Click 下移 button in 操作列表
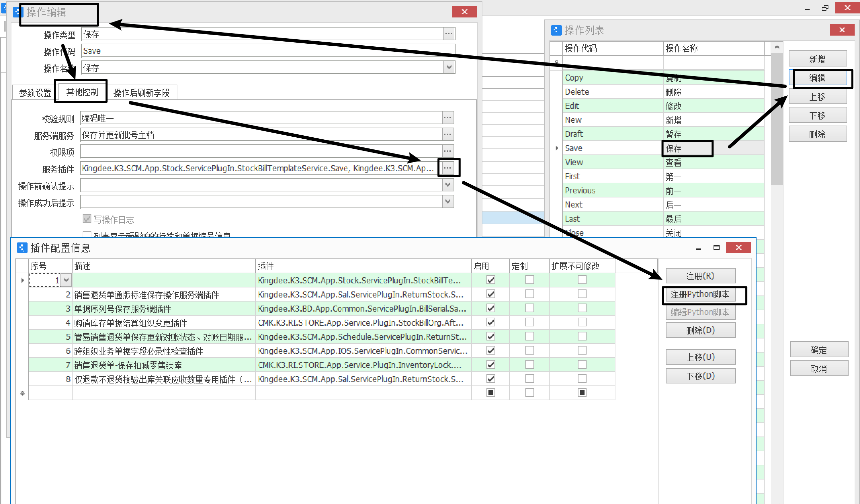Screen dimensions: 860x504 (818, 115)
